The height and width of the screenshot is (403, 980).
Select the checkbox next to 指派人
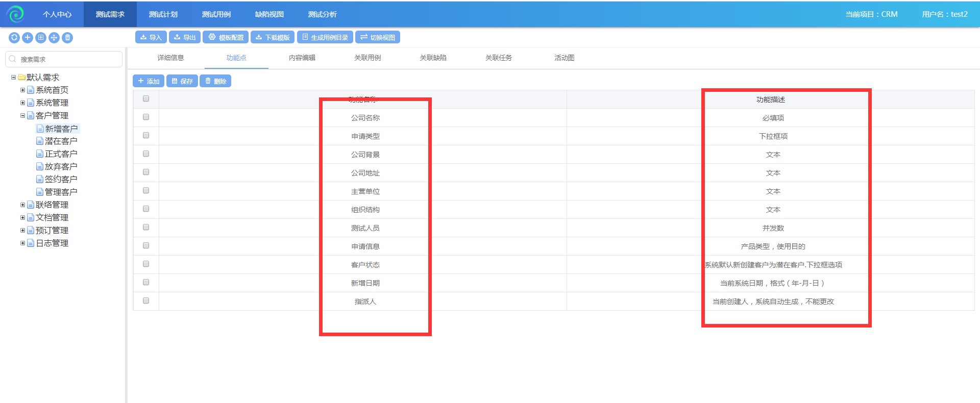tap(146, 301)
